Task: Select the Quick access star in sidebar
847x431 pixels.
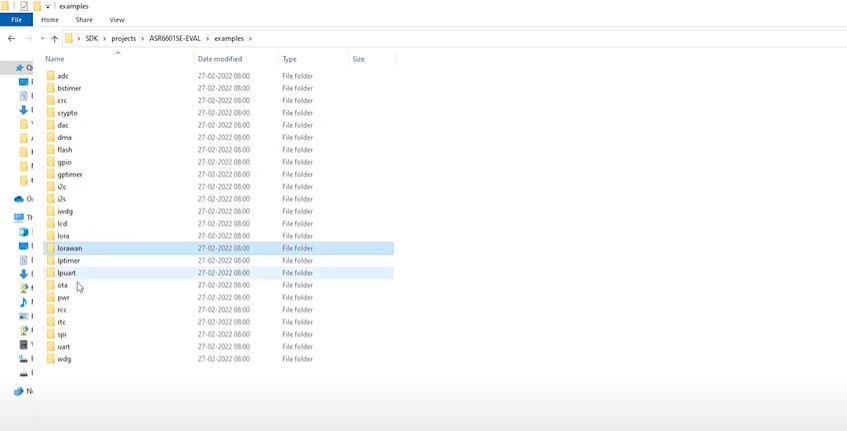Action: [19, 68]
